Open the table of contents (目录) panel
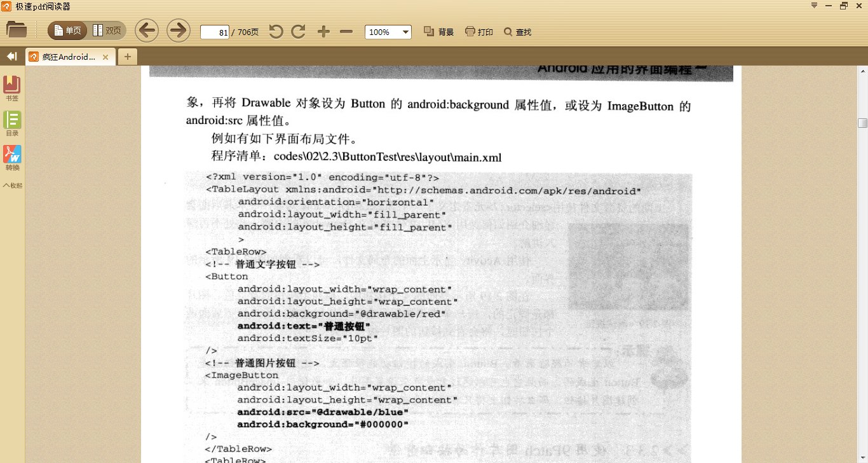 point(12,123)
